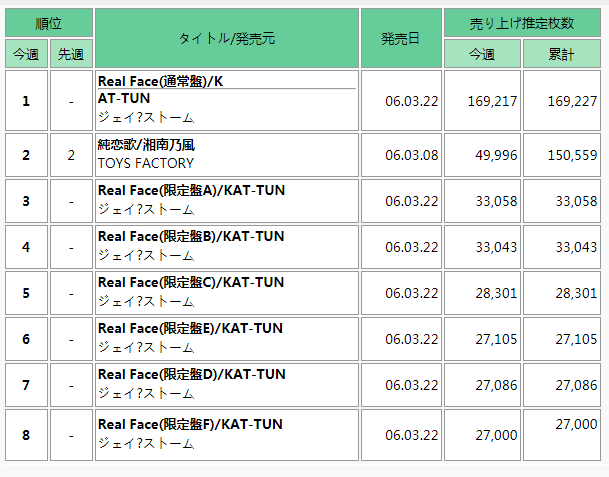Click the 順位 column header
The image size is (609, 477).
pos(49,23)
